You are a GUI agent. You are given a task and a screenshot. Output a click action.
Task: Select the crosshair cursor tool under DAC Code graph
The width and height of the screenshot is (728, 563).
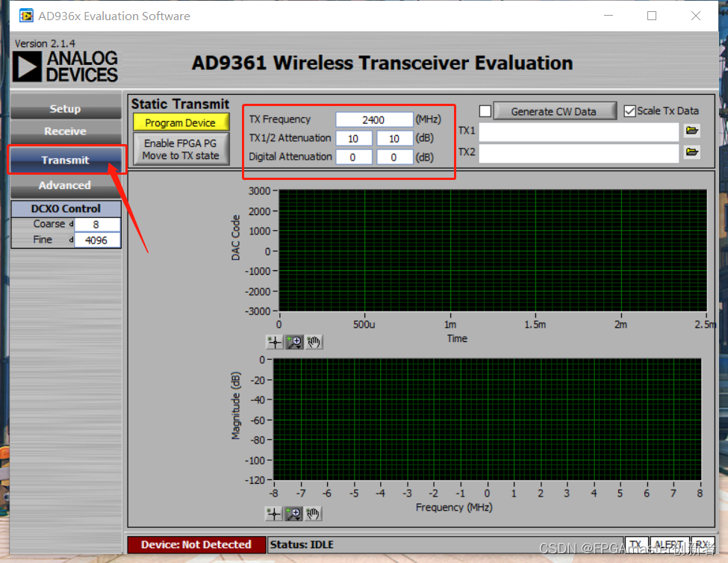(275, 343)
